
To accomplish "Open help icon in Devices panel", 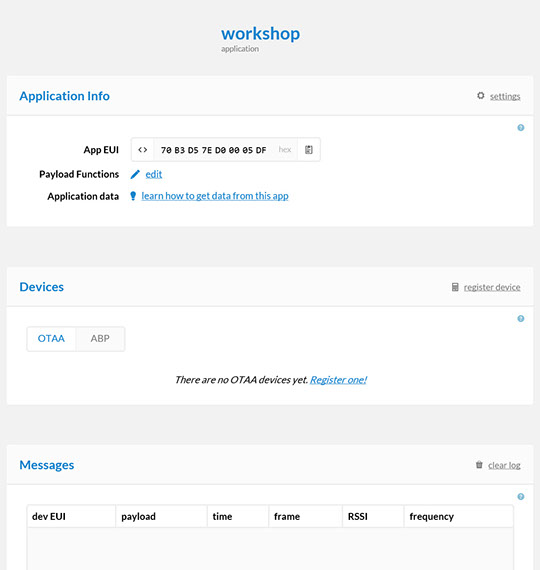I will 521,319.
